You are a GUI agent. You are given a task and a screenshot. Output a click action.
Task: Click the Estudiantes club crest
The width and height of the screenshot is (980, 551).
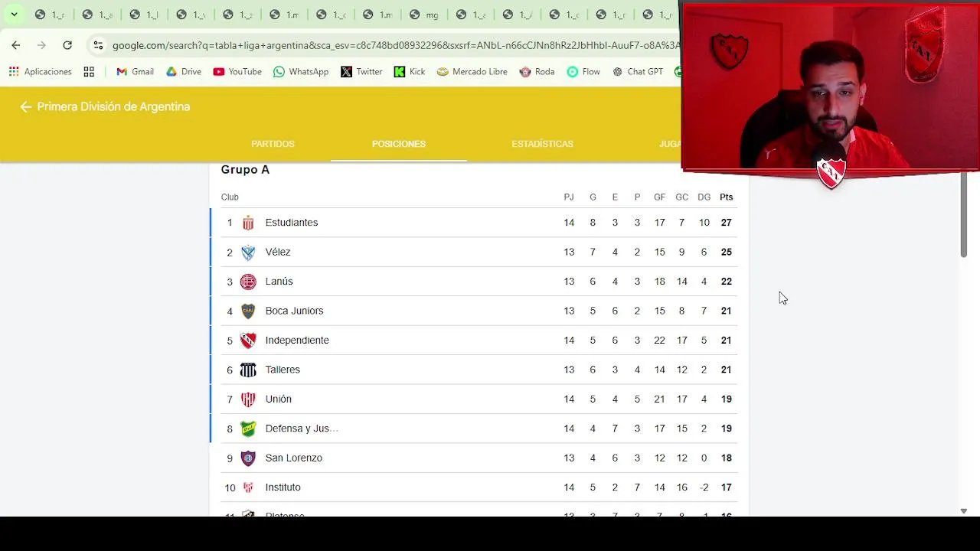pyautogui.click(x=248, y=223)
